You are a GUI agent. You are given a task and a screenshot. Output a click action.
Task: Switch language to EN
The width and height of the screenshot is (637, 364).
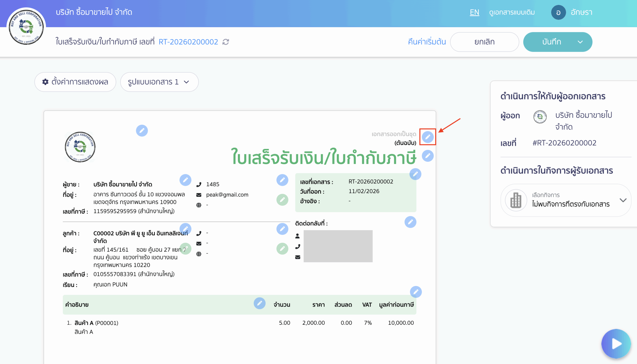474,12
